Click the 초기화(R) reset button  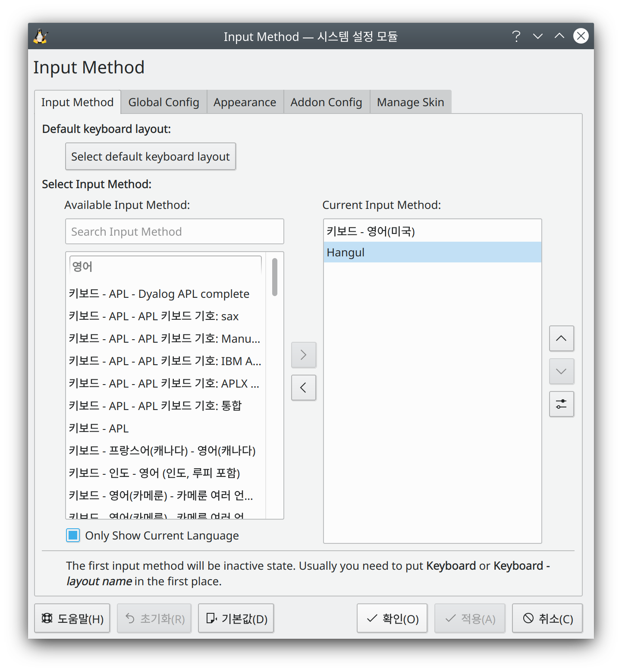coord(154,618)
